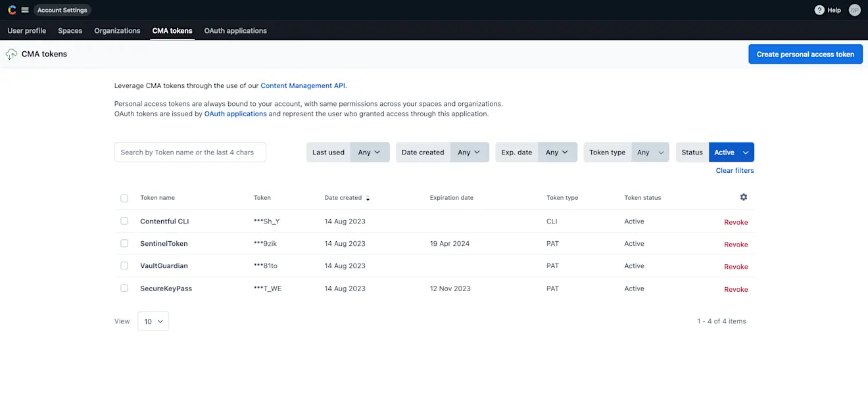Open the user avatar menu
The height and width of the screenshot is (414, 868).
click(855, 10)
